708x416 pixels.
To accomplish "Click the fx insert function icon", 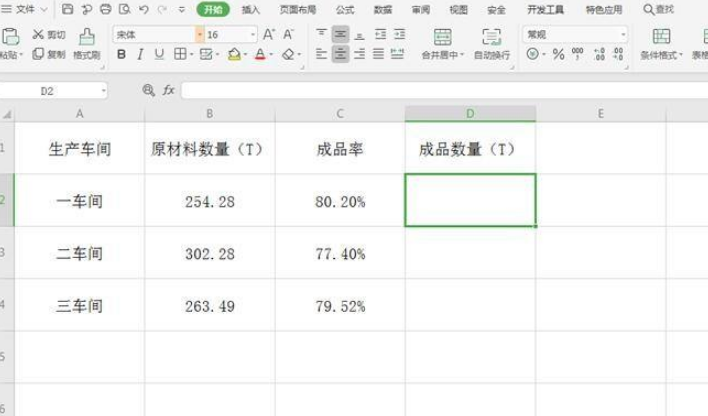I will click(x=168, y=90).
